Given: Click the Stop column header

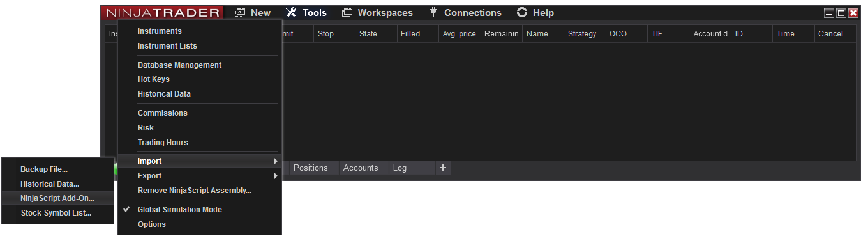Looking at the screenshot, I should 334,34.
